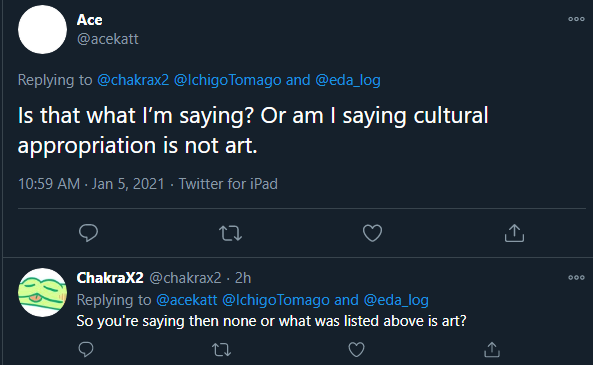This screenshot has width=593, height=365.
Task: Open Ace's blank white profile picture
Action: point(42,30)
